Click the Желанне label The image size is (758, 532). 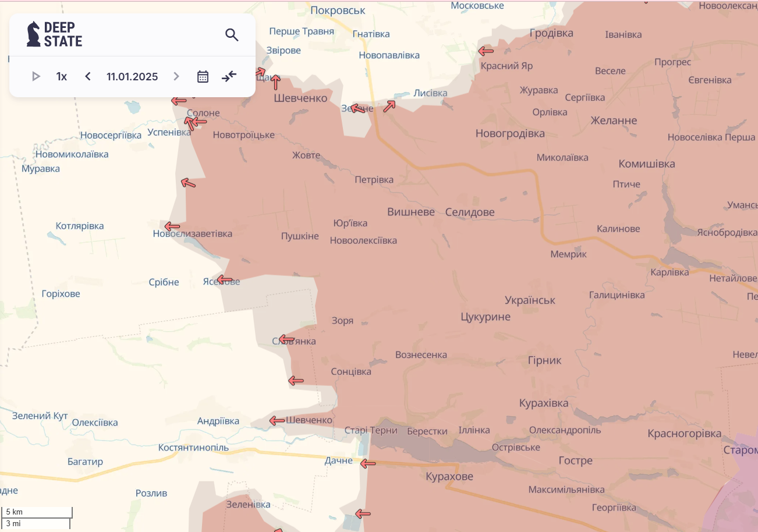pyautogui.click(x=614, y=120)
